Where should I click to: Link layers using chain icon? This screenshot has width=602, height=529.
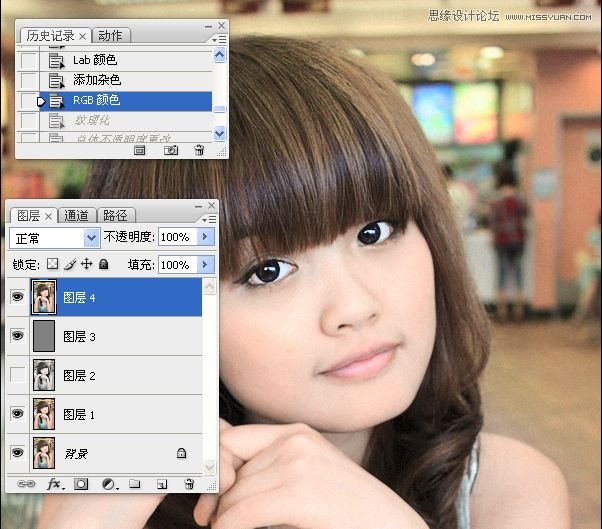26,484
